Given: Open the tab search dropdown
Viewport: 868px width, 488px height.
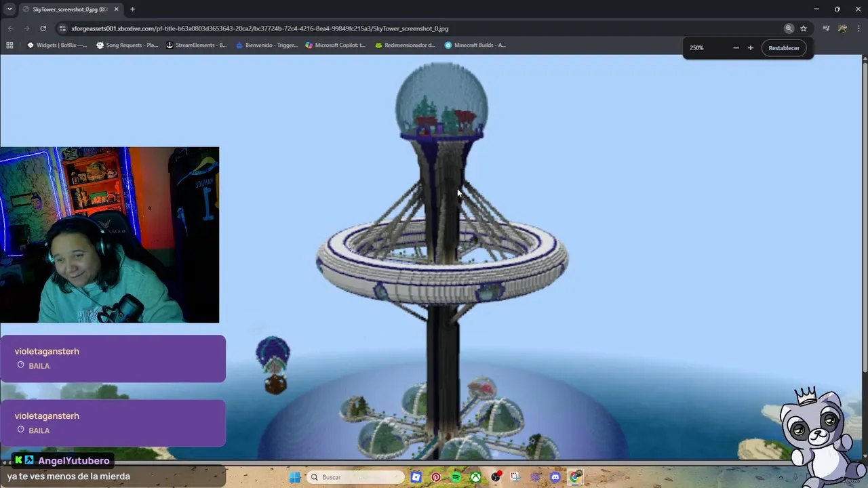Looking at the screenshot, I should (x=9, y=9).
